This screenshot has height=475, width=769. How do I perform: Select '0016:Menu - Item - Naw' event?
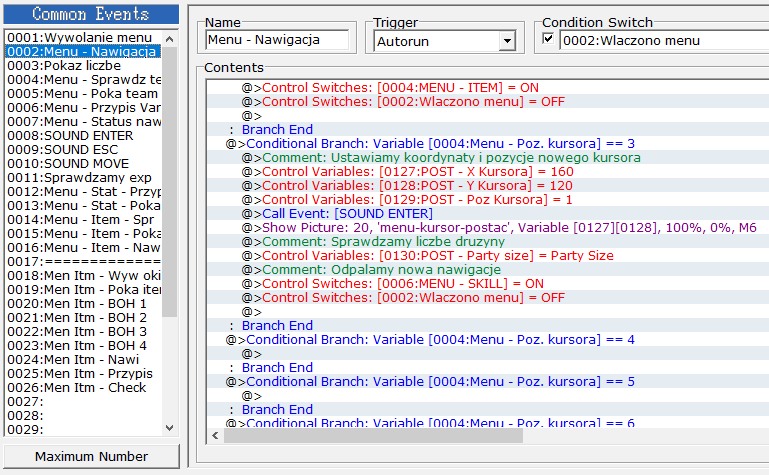tap(82, 247)
